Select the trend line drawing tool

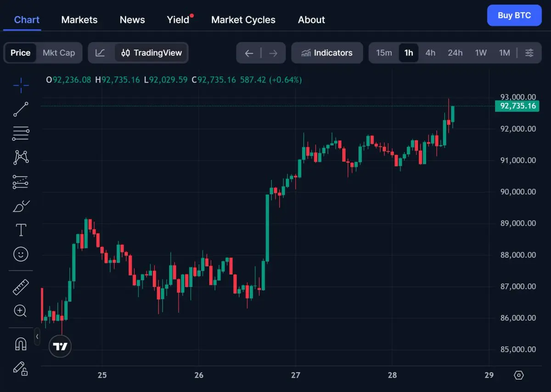[21, 109]
